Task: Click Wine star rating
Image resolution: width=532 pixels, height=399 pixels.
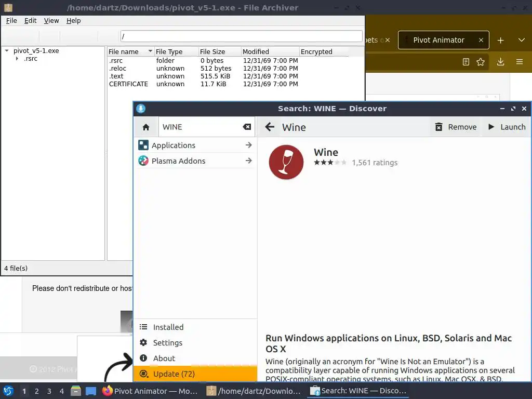Action: [x=330, y=163]
